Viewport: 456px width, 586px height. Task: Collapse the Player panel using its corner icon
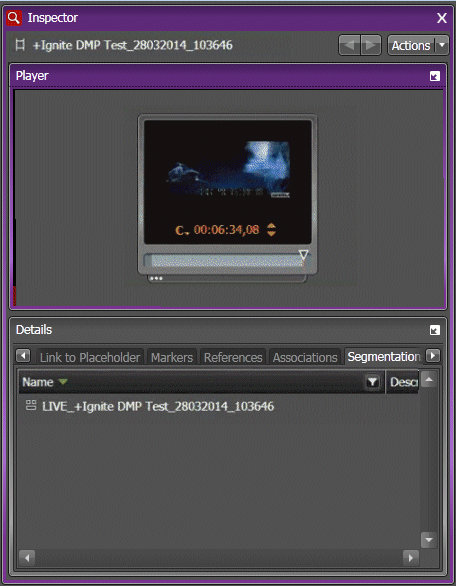[x=435, y=76]
